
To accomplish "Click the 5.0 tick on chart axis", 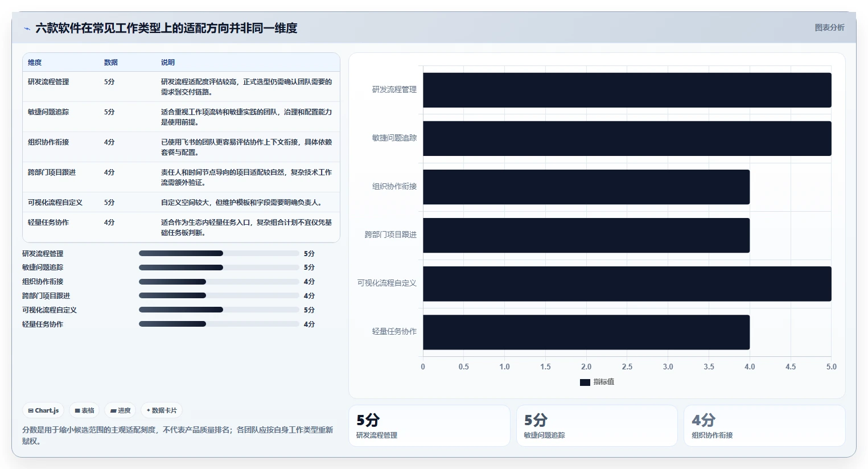I will click(832, 367).
